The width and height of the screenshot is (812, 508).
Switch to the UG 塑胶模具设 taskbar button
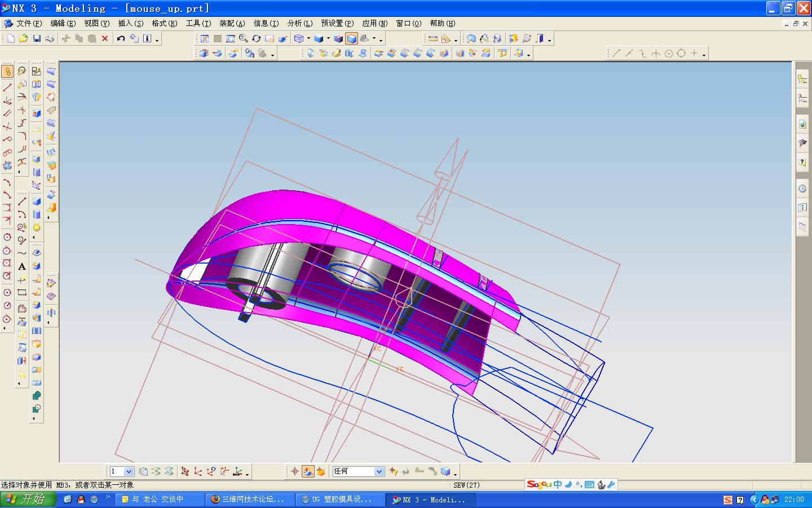click(341, 500)
